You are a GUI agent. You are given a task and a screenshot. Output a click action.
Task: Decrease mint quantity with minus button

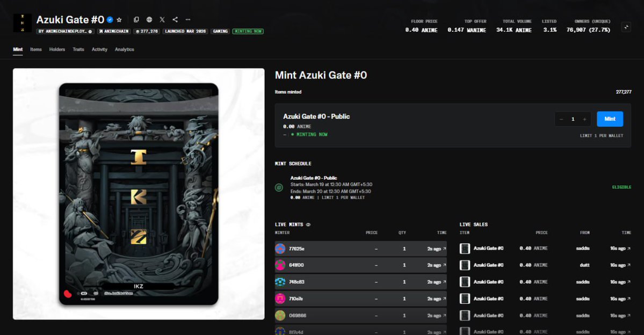[561, 119]
